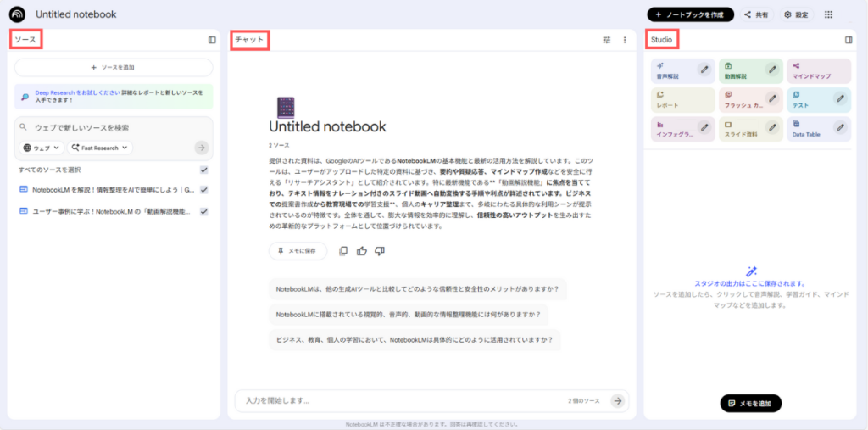Open the 設定 menu in the header
This screenshot has width=868, height=430.
pos(796,14)
